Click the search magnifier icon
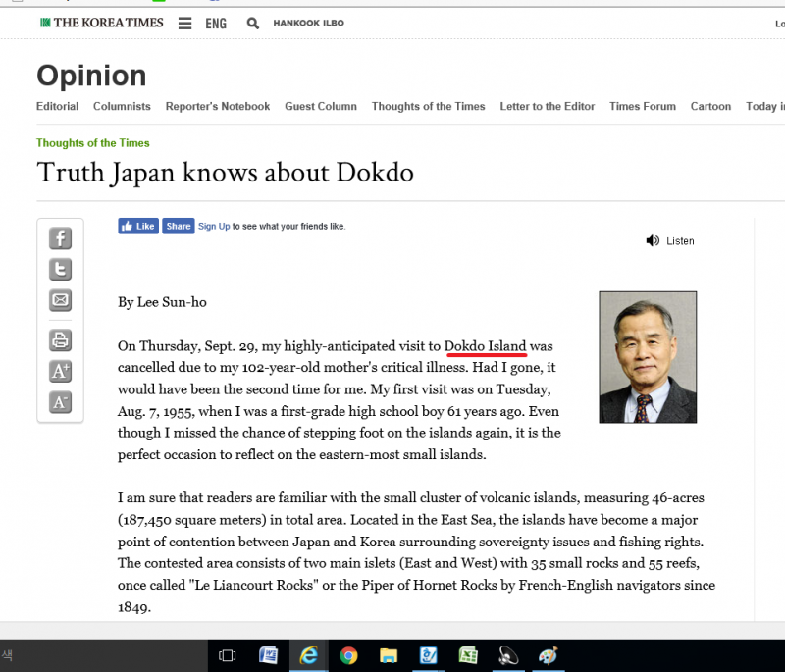Viewport: 785px width, 672px height. coord(253,23)
